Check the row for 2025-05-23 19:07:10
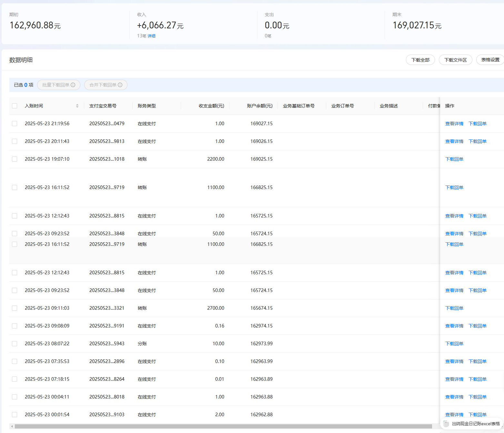Image resolution: width=504 pixels, height=433 pixels. click(15, 159)
